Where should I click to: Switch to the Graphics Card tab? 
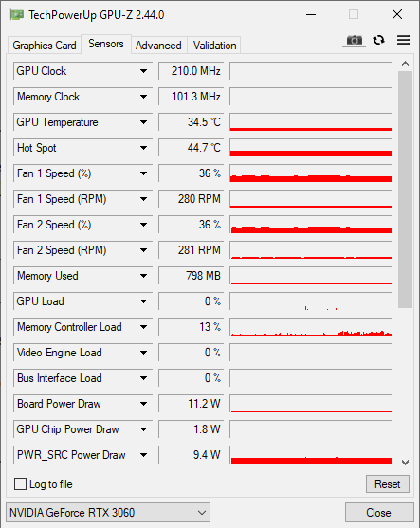[x=45, y=46]
